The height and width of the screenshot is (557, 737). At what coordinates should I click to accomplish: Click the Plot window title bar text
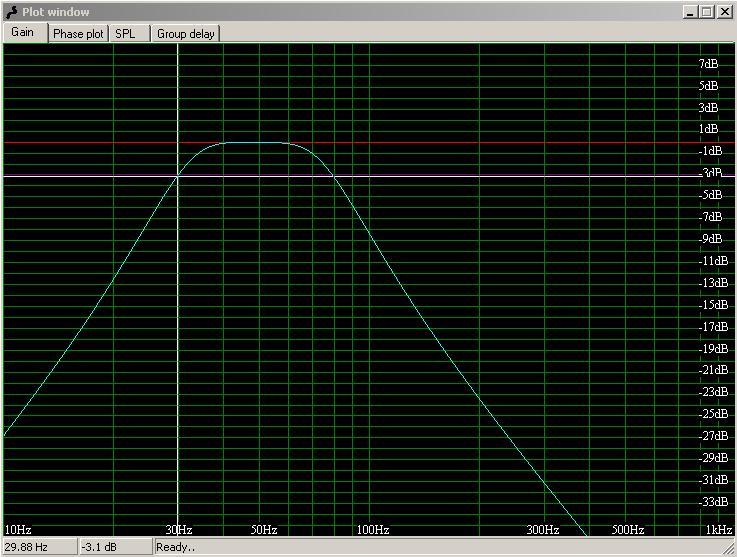pyautogui.click(x=55, y=12)
